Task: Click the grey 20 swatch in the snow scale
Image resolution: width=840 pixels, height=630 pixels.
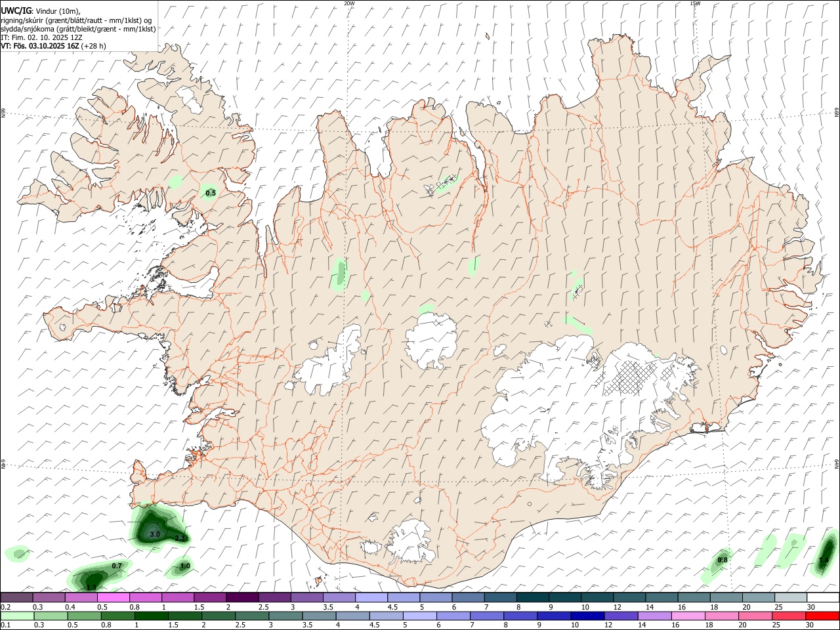Action: click(758, 597)
